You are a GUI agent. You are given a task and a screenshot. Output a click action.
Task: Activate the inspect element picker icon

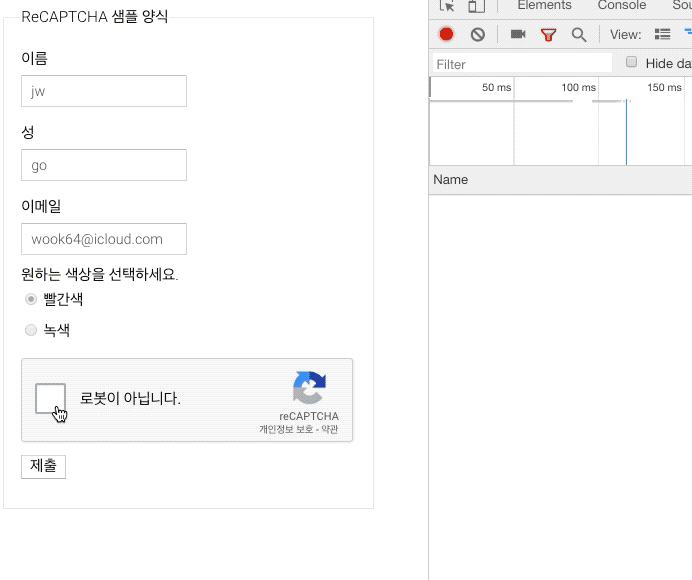coord(447,6)
